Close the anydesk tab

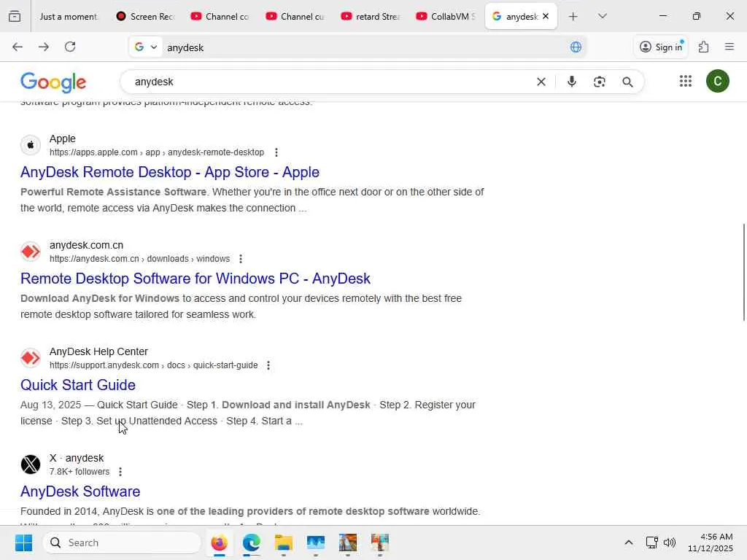point(546,16)
